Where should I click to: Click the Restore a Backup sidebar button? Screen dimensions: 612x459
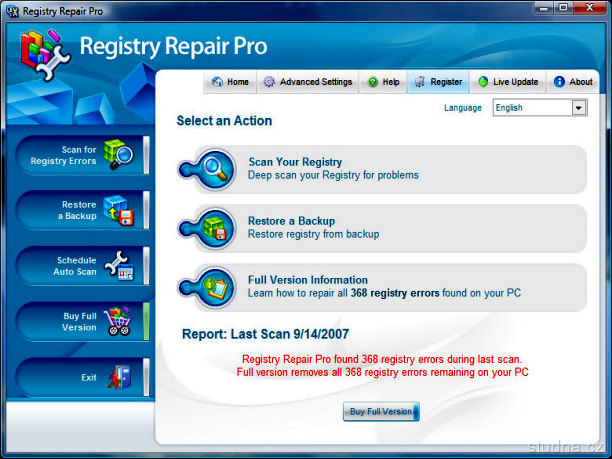82,210
